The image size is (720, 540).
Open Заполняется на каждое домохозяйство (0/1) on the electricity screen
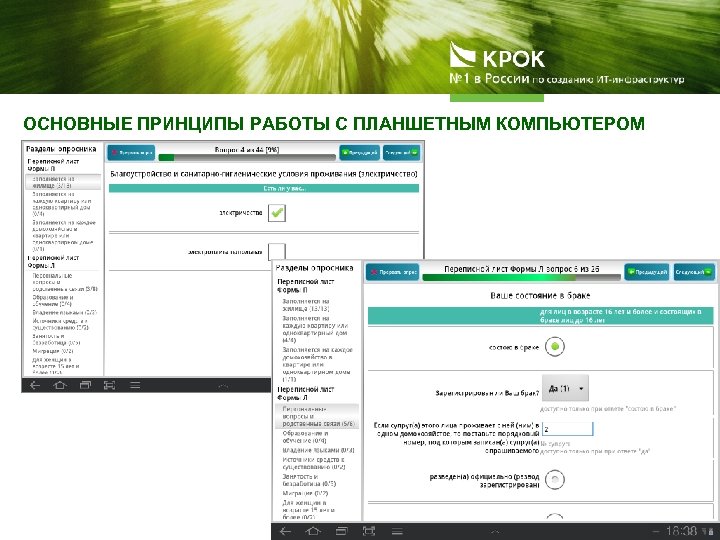pyautogui.click(x=63, y=236)
